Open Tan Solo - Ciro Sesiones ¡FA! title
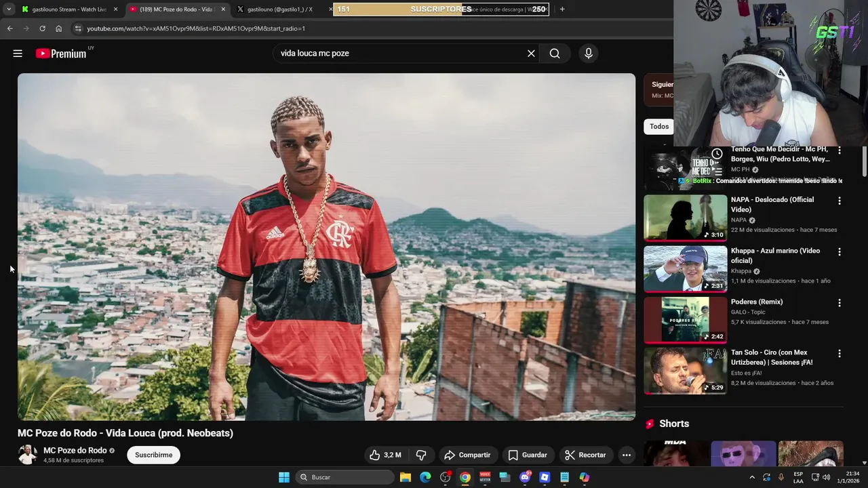This screenshot has width=868, height=488. (772, 357)
